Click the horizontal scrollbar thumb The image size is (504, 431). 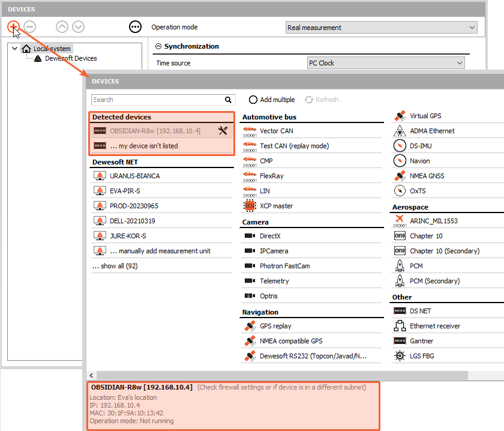point(282,375)
